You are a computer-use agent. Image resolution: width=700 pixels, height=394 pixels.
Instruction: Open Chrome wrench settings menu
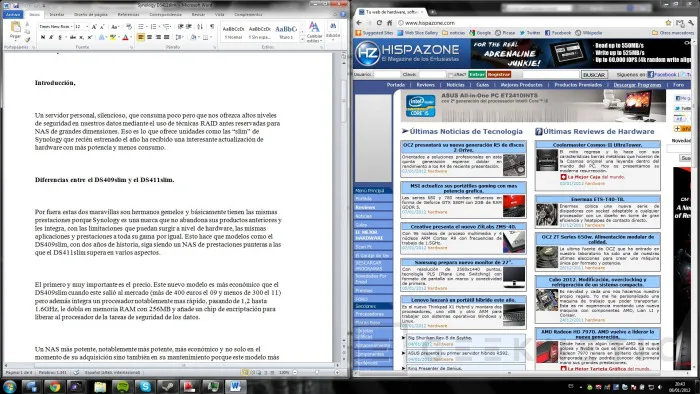tap(691, 23)
